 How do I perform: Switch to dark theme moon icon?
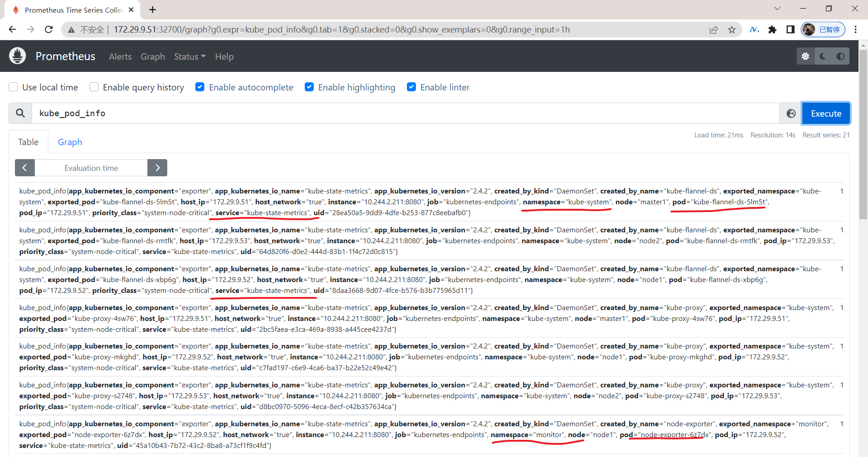pos(823,57)
